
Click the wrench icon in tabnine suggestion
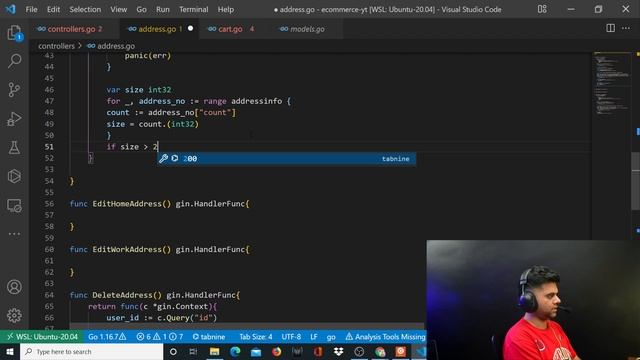click(x=163, y=158)
